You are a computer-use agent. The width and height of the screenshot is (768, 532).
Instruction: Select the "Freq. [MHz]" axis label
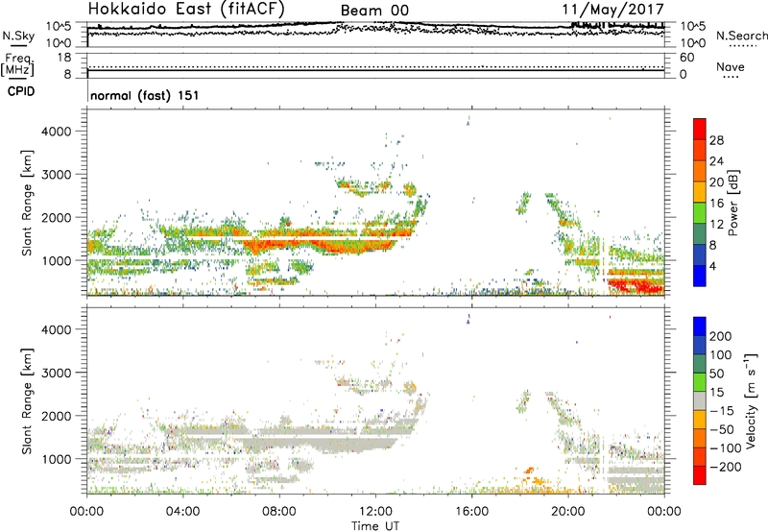coord(17,64)
